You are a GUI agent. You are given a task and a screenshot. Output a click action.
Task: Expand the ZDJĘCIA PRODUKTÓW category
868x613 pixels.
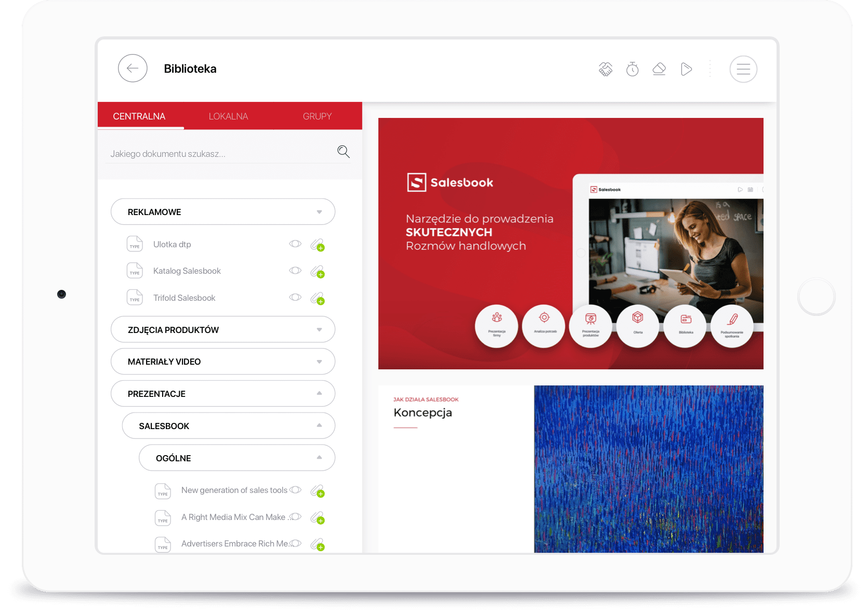coord(223,329)
